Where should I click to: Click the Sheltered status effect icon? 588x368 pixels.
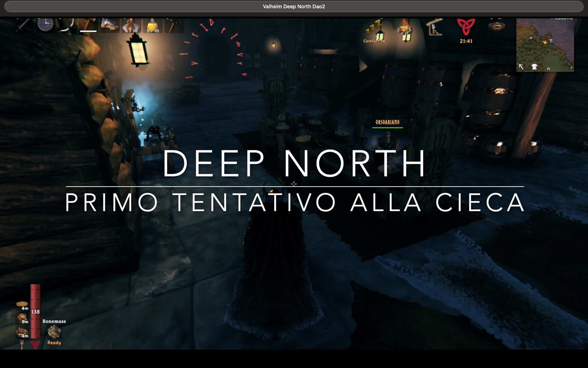434,27
